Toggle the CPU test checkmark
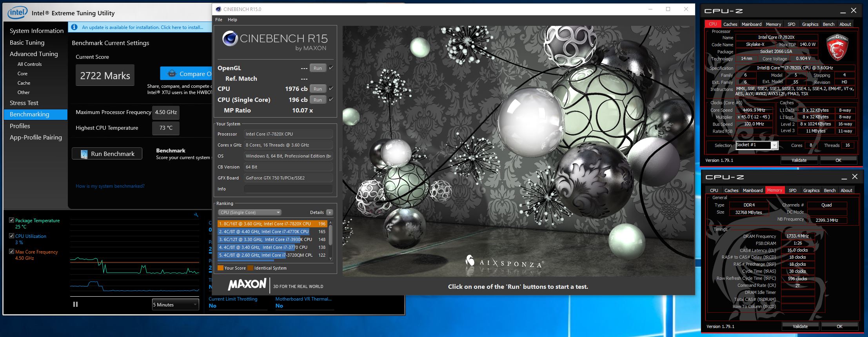The image size is (868, 337). click(x=331, y=89)
